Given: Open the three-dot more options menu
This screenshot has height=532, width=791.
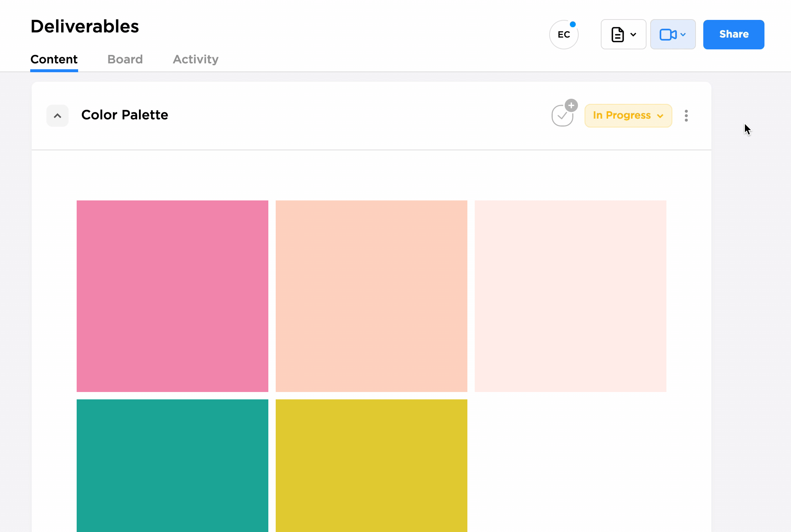Looking at the screenshot, I should [x=686, y=116].
